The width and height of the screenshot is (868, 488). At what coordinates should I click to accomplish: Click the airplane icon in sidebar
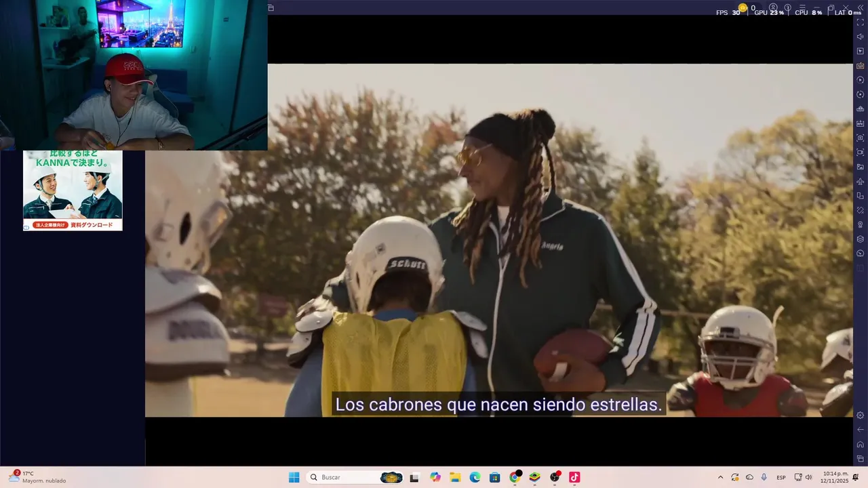click(861, 182)
